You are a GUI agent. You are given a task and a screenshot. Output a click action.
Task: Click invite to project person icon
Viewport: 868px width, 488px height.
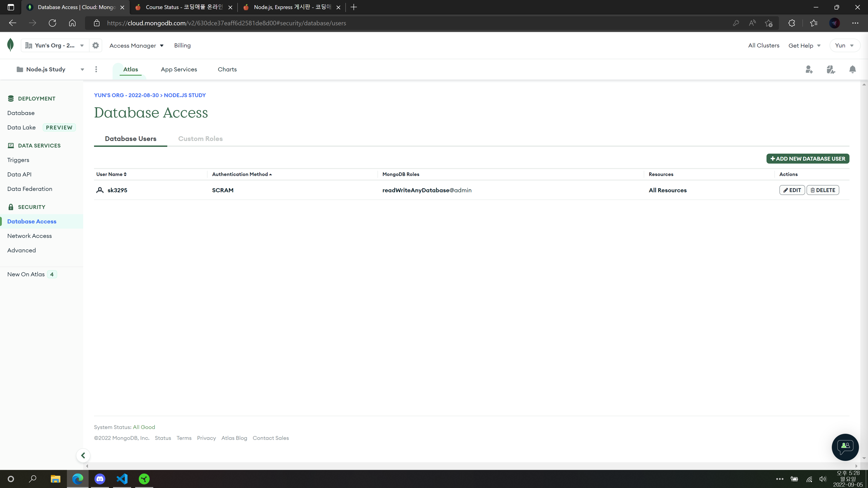tap(809, 69)
